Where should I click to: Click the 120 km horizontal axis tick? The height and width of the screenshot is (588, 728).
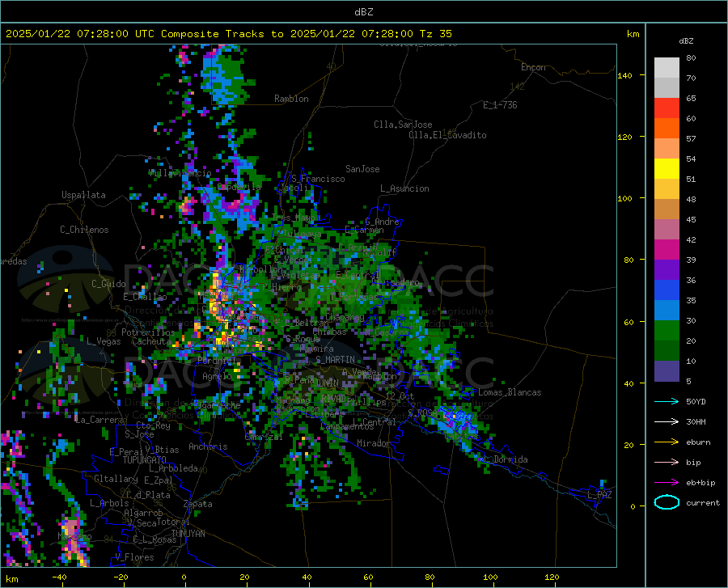tap(552, 577)
